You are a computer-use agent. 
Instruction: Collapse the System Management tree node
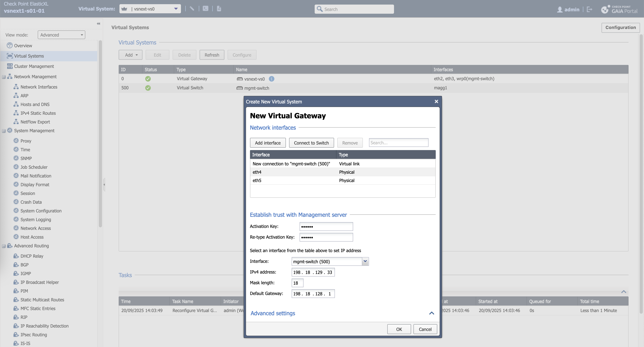[x=4, y=131]
